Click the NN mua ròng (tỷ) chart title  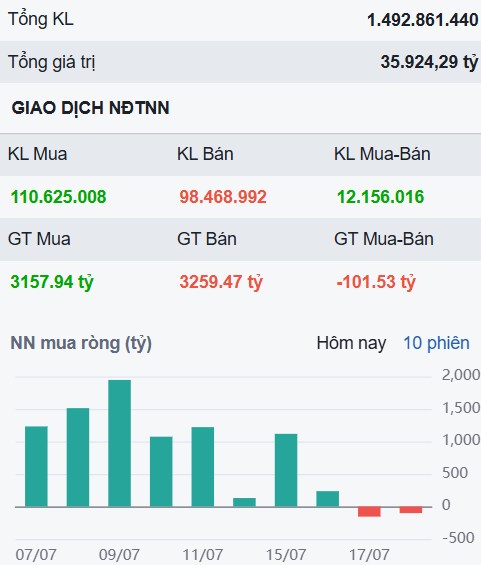pos(81,343)
